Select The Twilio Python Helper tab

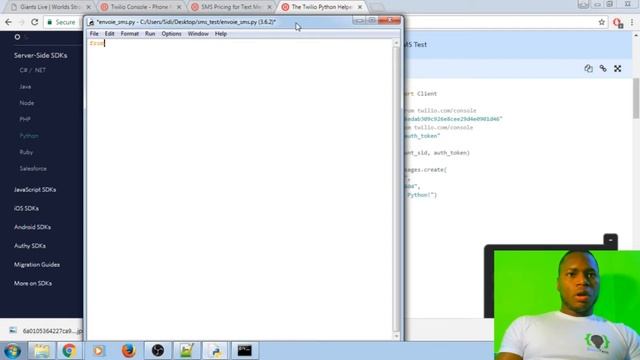click(322, 7)
